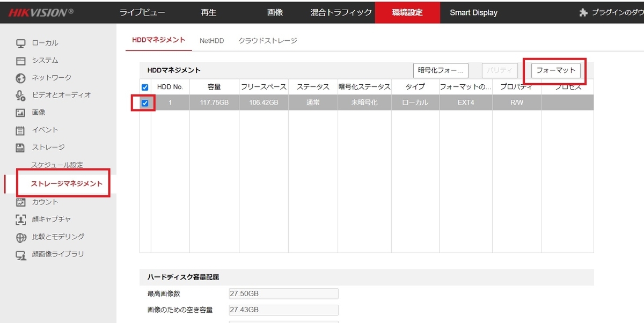Click the 最高画像数 value field
This screenshot has height=323, width=644.
pos(283,293)
